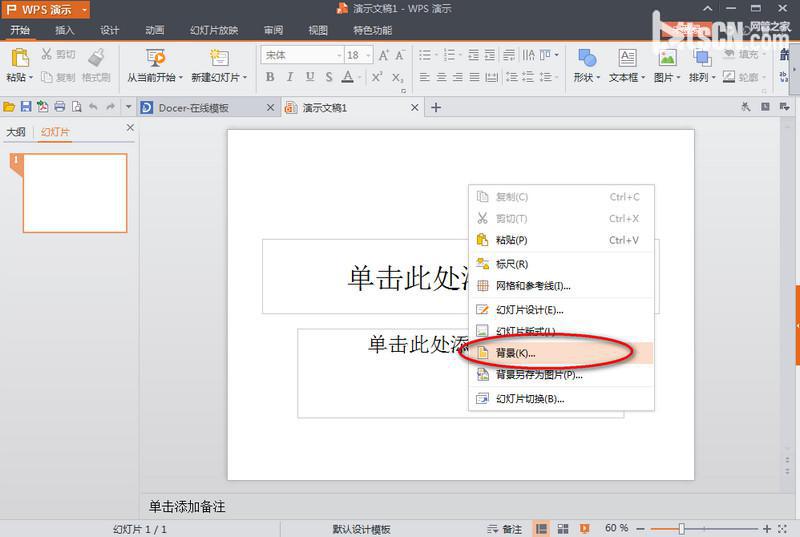Insert a text box via 文本框 icon
Image resolution: width=800 pixels, height=537 pixels.
(627, 58)
